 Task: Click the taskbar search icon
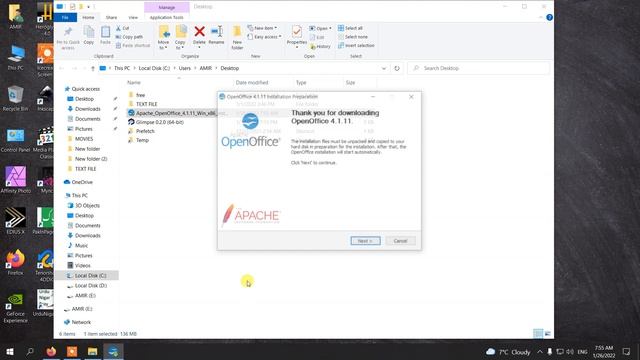pos(30,351)
